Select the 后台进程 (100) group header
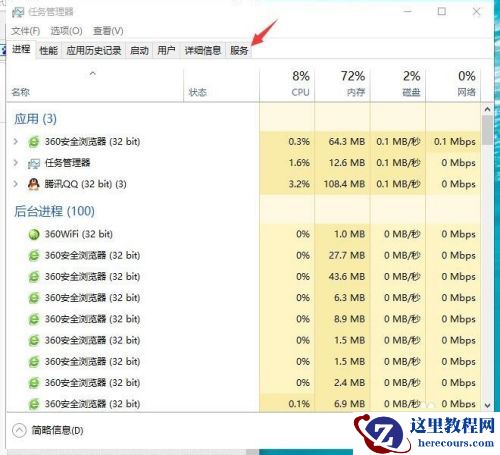 (x=54, y=211)
